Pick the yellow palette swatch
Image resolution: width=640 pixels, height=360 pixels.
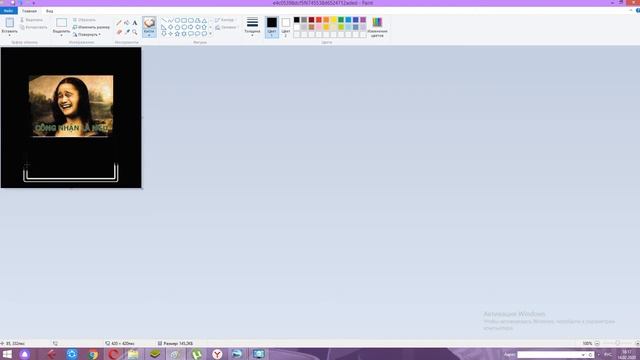333,20
